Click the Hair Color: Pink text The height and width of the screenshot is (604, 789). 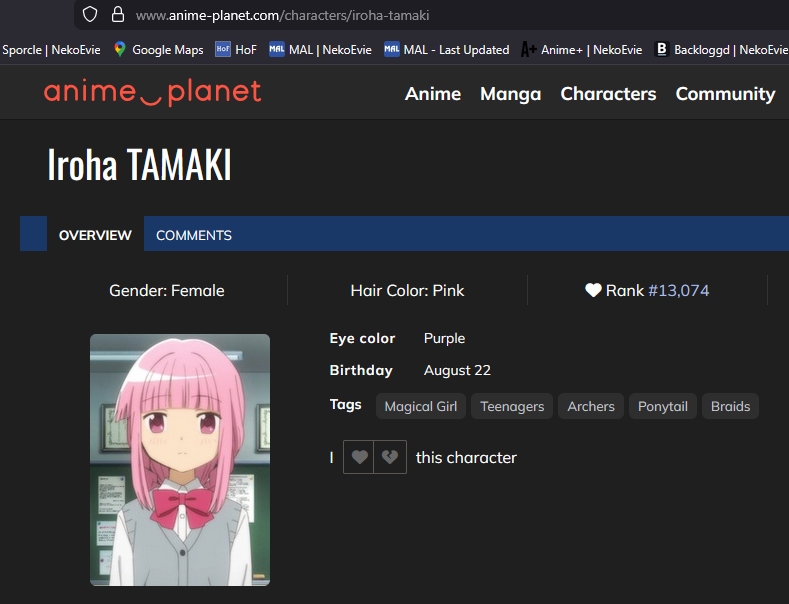(407, 290)
